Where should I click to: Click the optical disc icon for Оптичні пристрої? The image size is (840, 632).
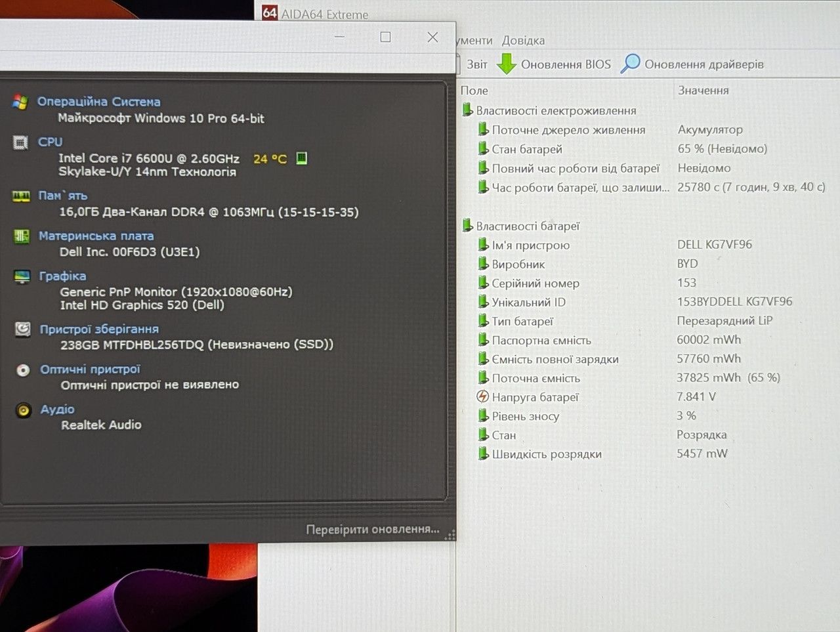(23, 370)
